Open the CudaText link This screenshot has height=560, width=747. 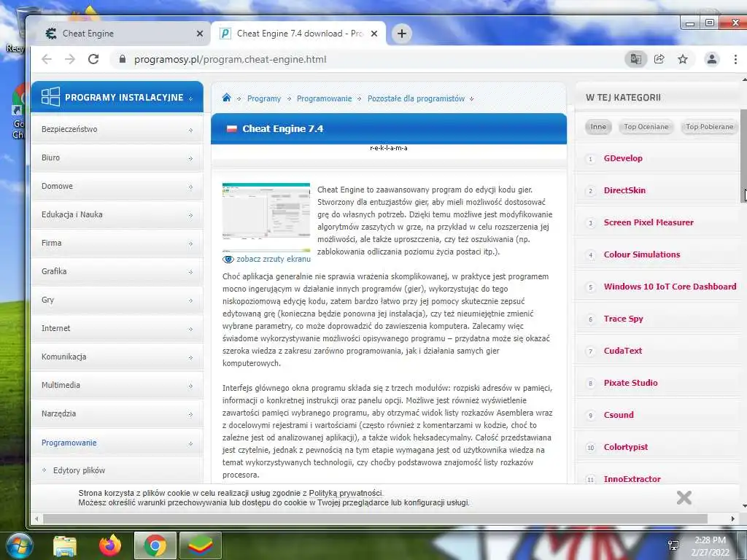pyautogui.click(x=623, y=351)
